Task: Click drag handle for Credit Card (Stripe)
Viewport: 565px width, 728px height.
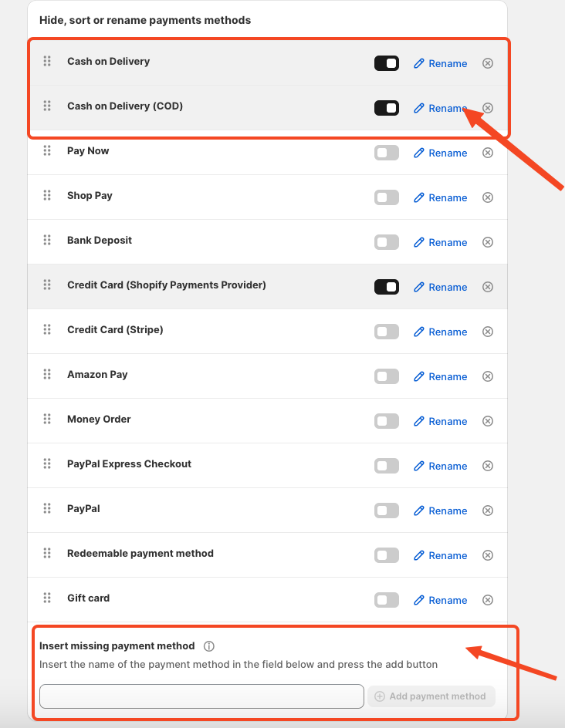Action: click(x=47, y=330)
